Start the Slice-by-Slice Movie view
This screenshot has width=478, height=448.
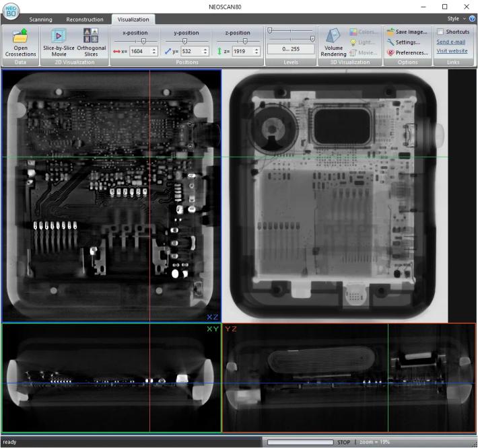click(x=59, y=36)
